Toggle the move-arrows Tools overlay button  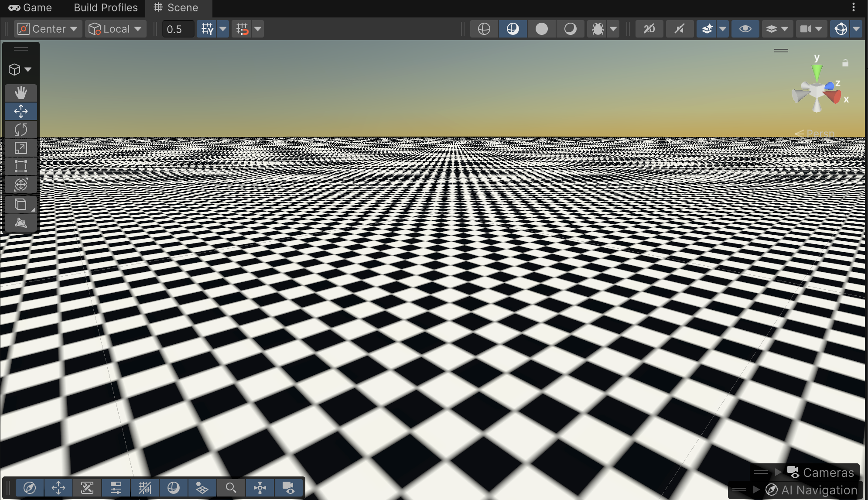58,488
